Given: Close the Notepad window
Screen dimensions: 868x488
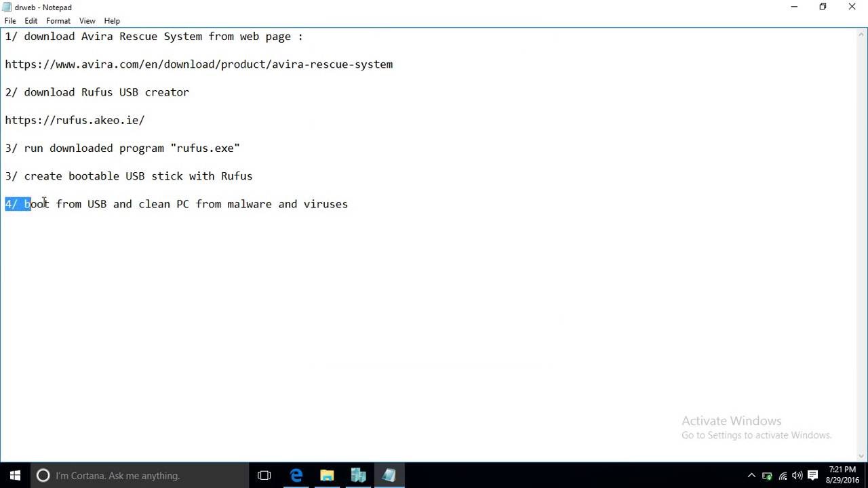Looking at the screenshot, I should pyautogui.click(x=852, y=7).
